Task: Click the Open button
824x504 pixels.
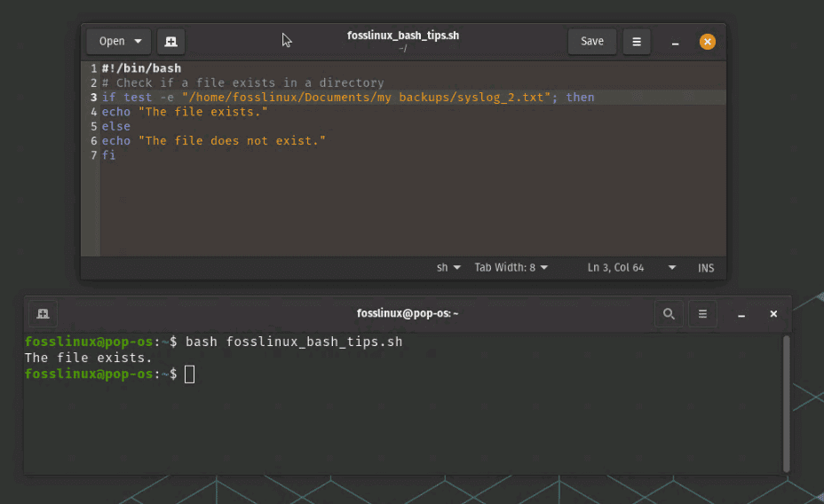Action: 112,42
